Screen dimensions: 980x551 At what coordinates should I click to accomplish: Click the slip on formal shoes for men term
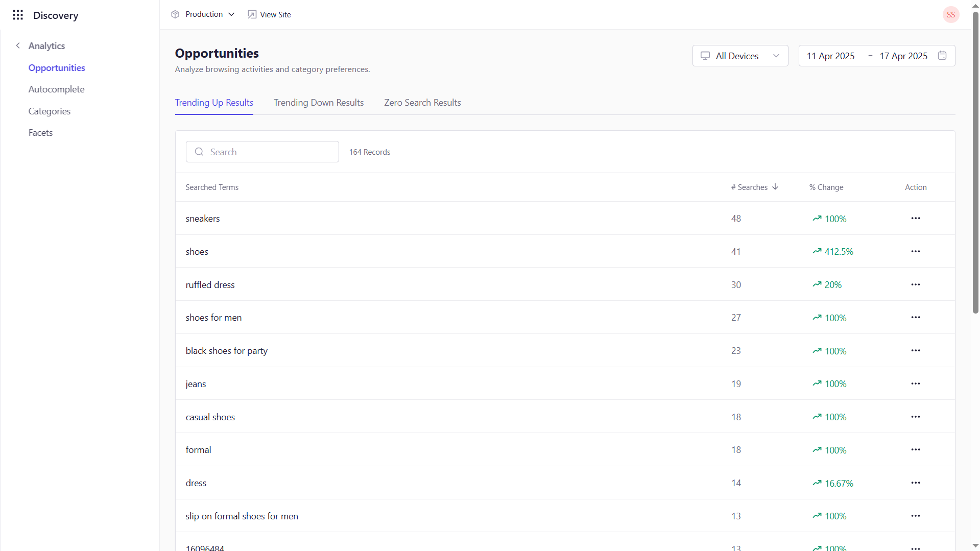click(x=242, y=516)
